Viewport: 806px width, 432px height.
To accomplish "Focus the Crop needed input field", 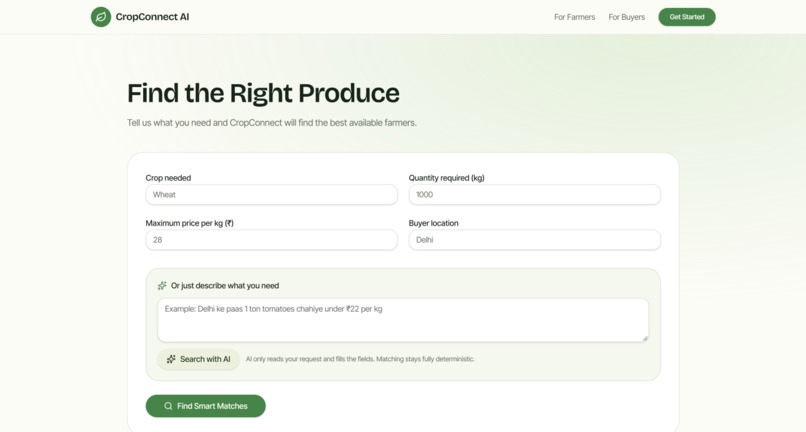I will [x=271, y=195].
